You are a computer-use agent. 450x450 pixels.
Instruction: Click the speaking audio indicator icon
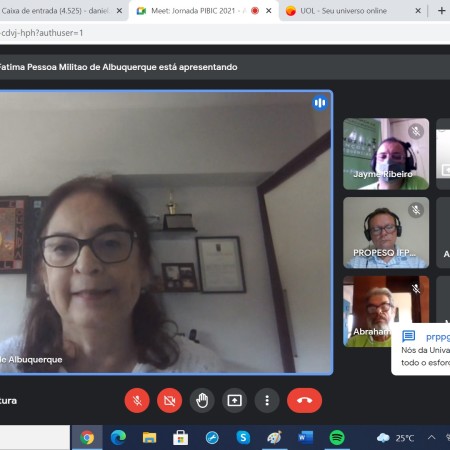[x=320, y=103]
